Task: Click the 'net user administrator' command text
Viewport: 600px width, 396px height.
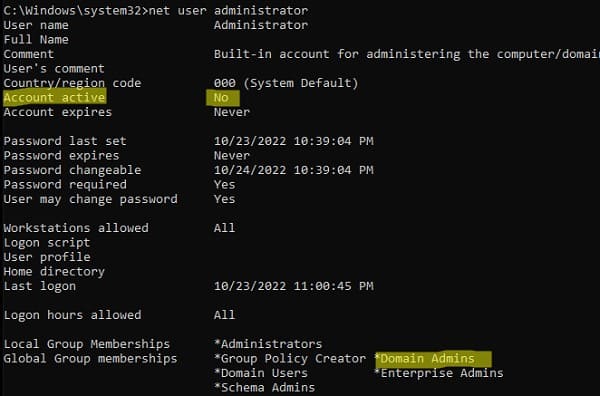Action: [x=228, y=10]
